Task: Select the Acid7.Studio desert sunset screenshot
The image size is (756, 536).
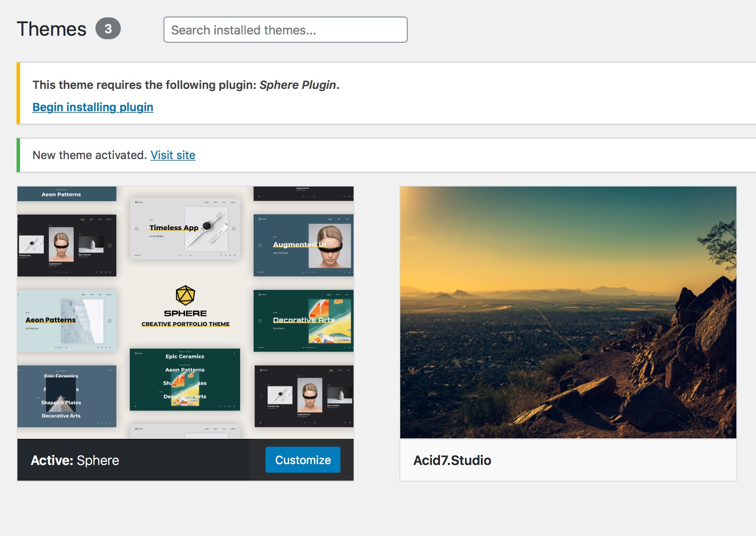Action: pos(568,312)
